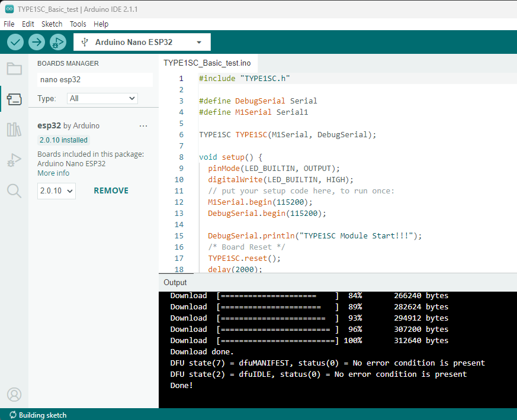517x420 pixels.
Task: Click the Building sketch spinner icon
Action: [x=13, y=415]
